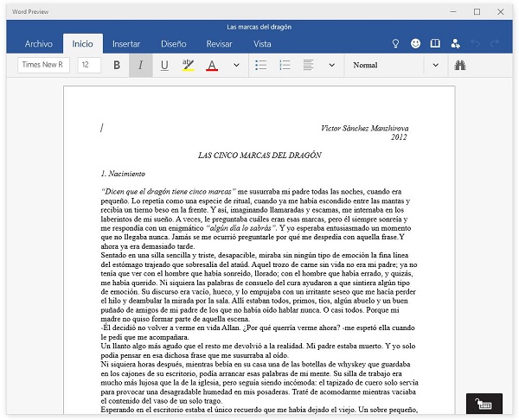Click document title 'Las marcas del dragón'
The height and width of the screenshot is (420, 519).
coord(259,27)
